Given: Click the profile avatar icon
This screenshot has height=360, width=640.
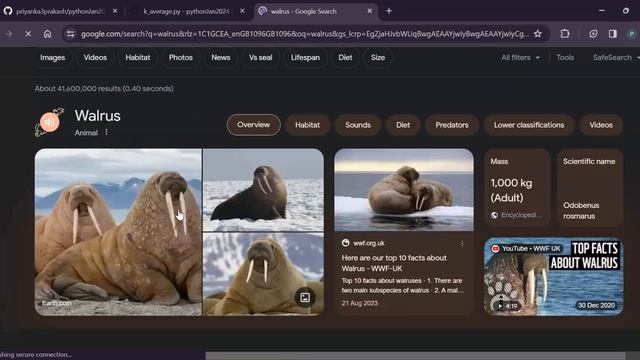Looking at the screenshot, I should pos(632,34).
